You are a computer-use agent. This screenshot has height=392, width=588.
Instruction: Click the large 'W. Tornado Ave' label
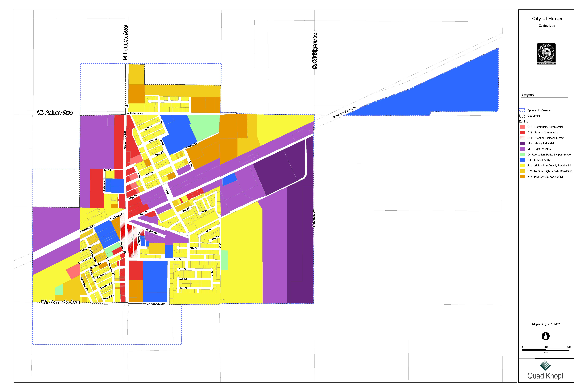click(61, 302)
